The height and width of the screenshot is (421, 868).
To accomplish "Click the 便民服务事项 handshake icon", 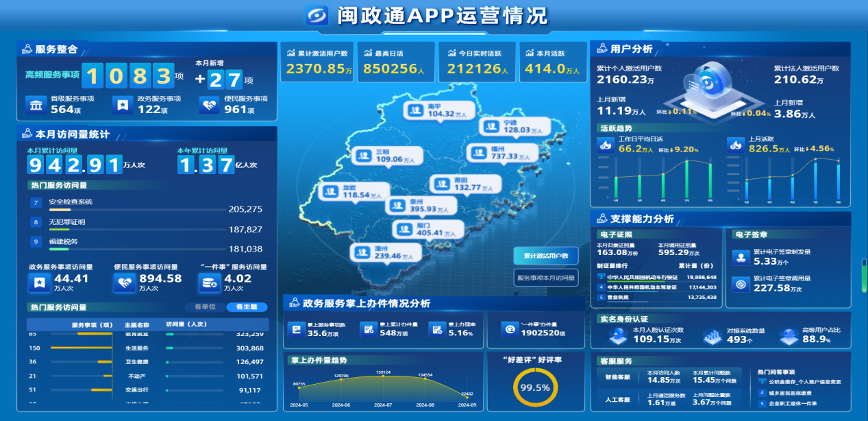I will pos(209,104).
